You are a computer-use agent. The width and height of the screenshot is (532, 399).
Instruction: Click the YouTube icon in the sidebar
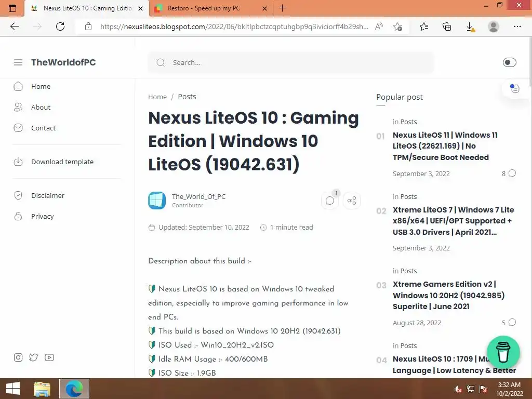(49, 357)
